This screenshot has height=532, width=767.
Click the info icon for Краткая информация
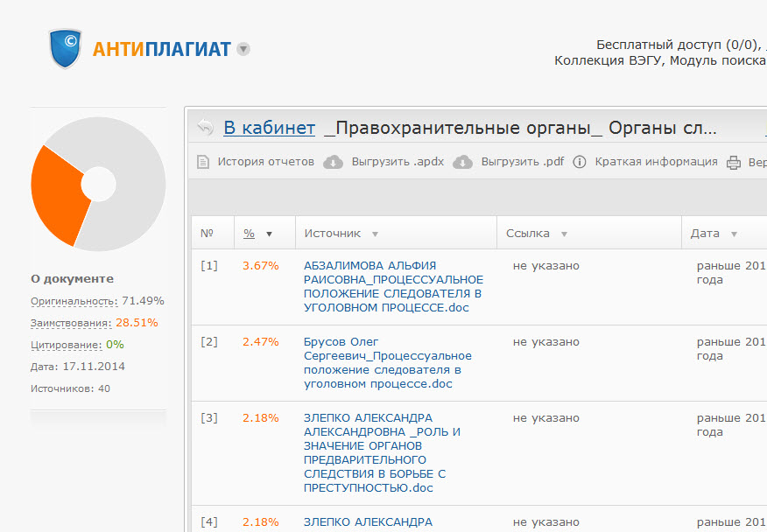(x=579, y=162)
